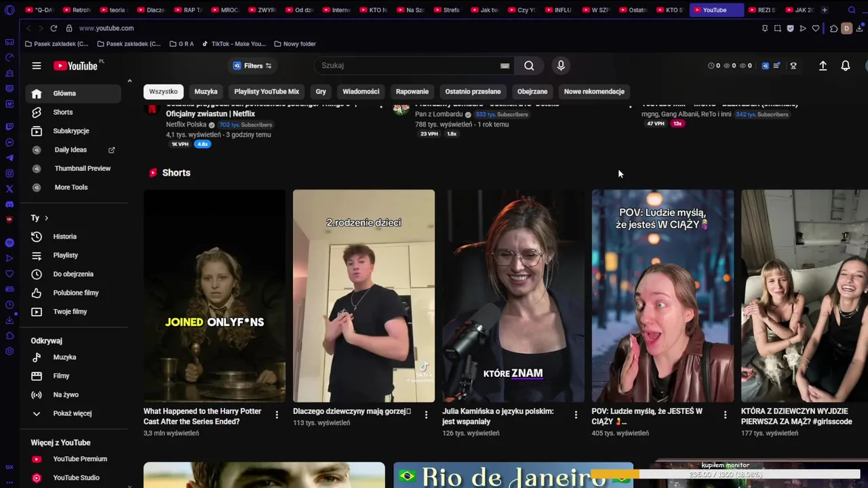Image resolution: width=868 pixels, height=488 pixels.
Task: Open Daily Ideas vidIQ link
Action: pos(73,150)
